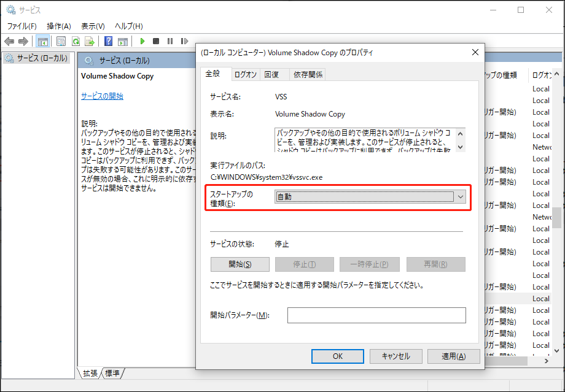
Task: Click the Back navigation arrow
Action: [x=9, y=41]
